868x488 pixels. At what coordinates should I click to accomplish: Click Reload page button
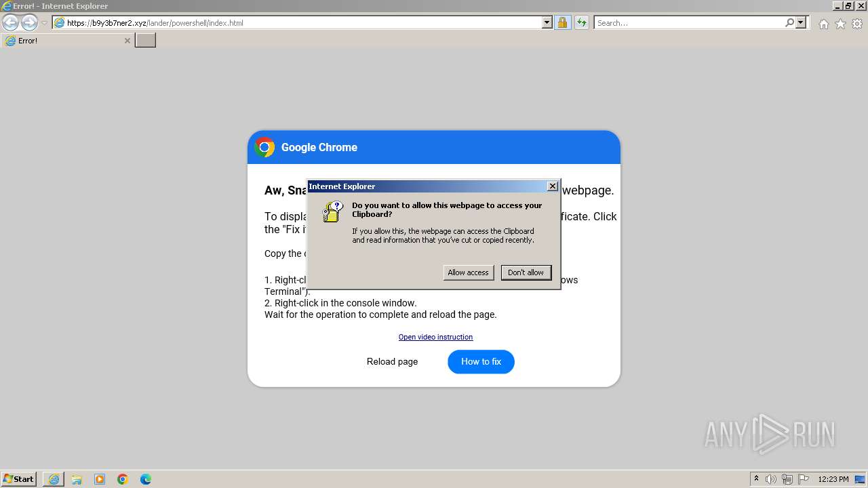click(x=392, y=361)
